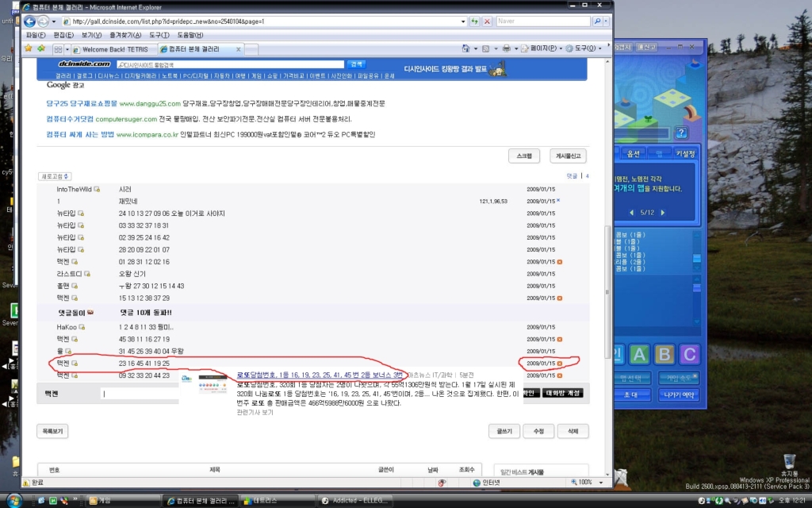Screen dimensions: 812x508
Task: Open the 도움말(H) menu
Action: coord(190,35)
